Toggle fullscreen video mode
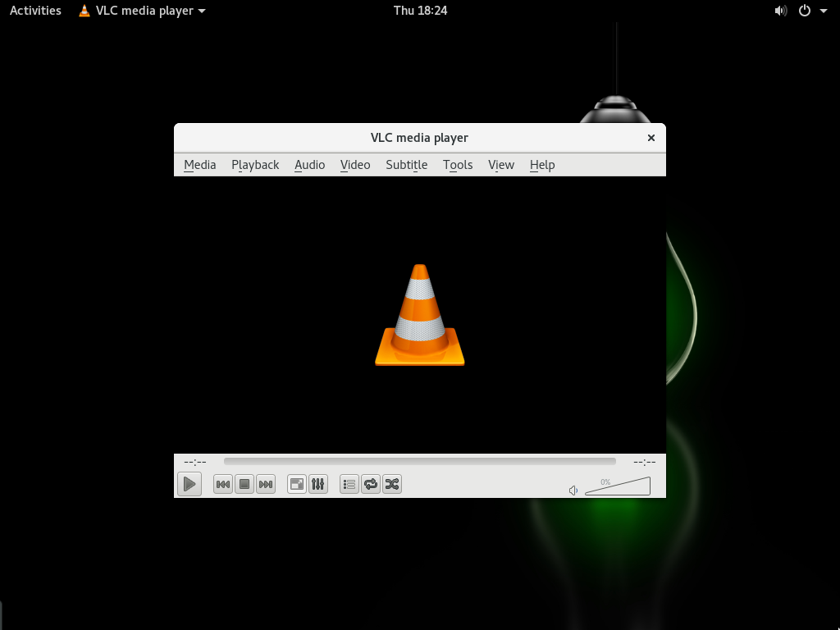 (x=297, y=485)
